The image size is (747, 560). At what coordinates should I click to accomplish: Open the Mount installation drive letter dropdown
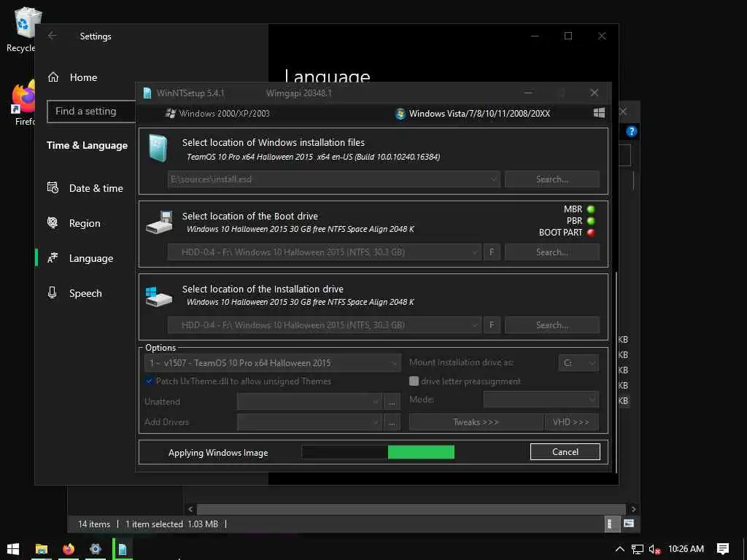click(578, 363)
